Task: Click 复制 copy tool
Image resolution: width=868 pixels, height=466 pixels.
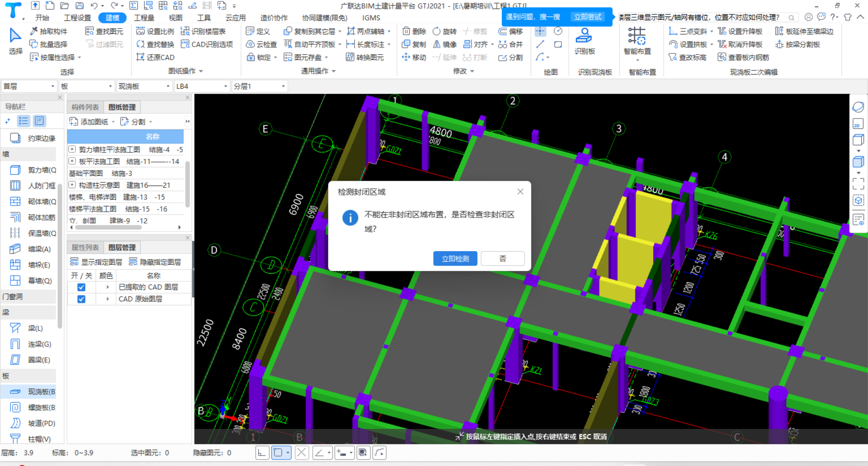Action: point(414,44)
